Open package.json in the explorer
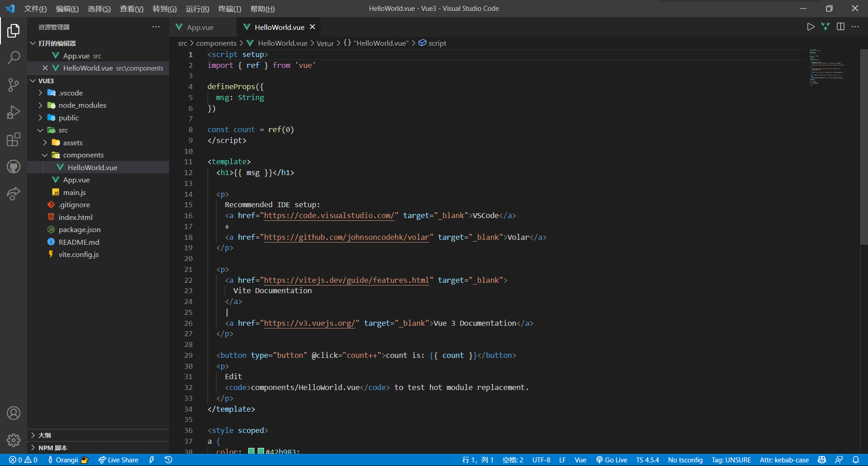The image size is (868, 466). (80, 229)
